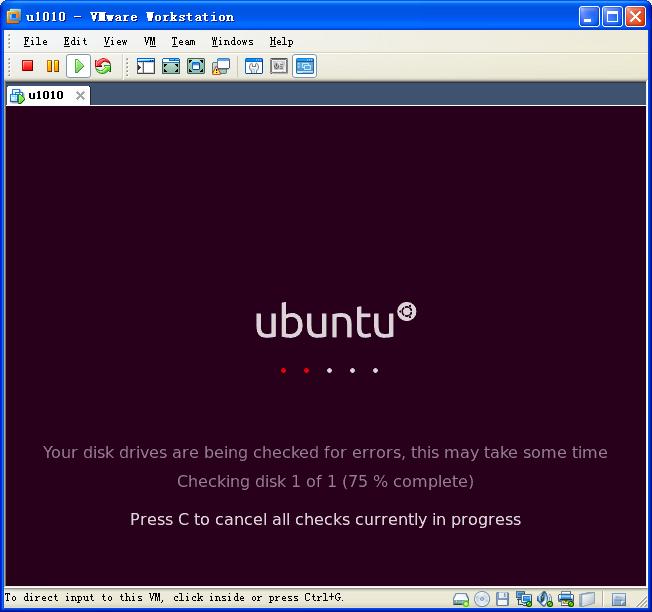Reset the virtual machine with the red-green arrows icon

coord(103,66)
